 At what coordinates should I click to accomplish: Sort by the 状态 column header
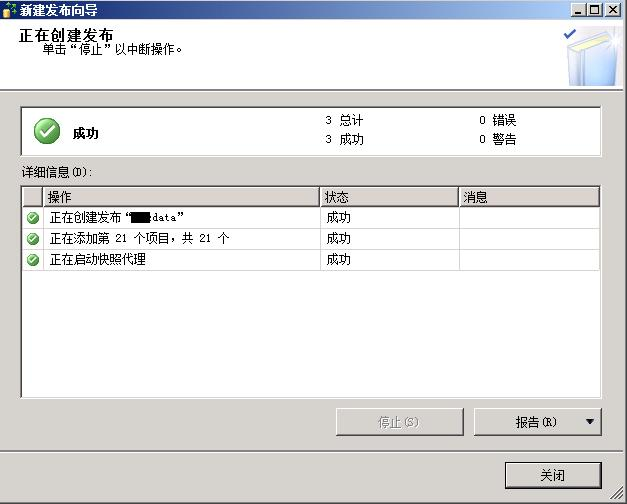[x=389, y=197]
